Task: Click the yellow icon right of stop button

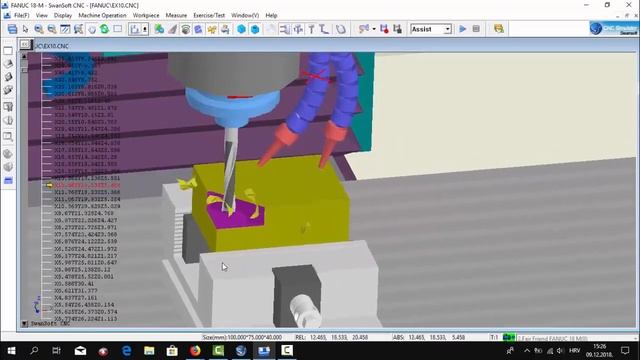Action: (499, 29)
